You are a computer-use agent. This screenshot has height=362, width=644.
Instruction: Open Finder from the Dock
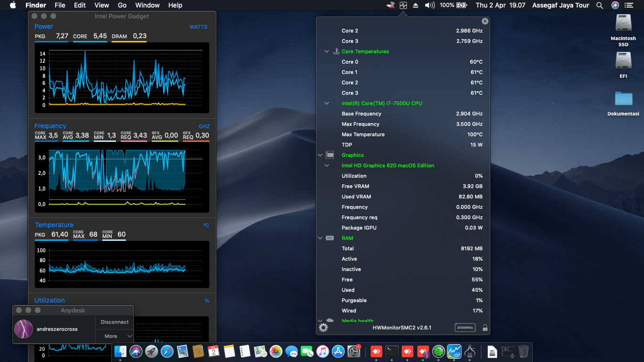pos(121,351)
